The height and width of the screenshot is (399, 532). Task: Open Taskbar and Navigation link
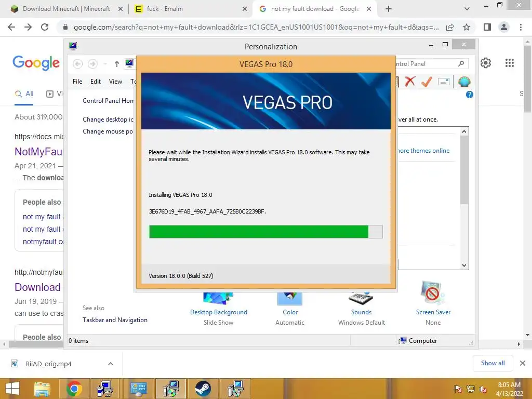pos(115,320)
